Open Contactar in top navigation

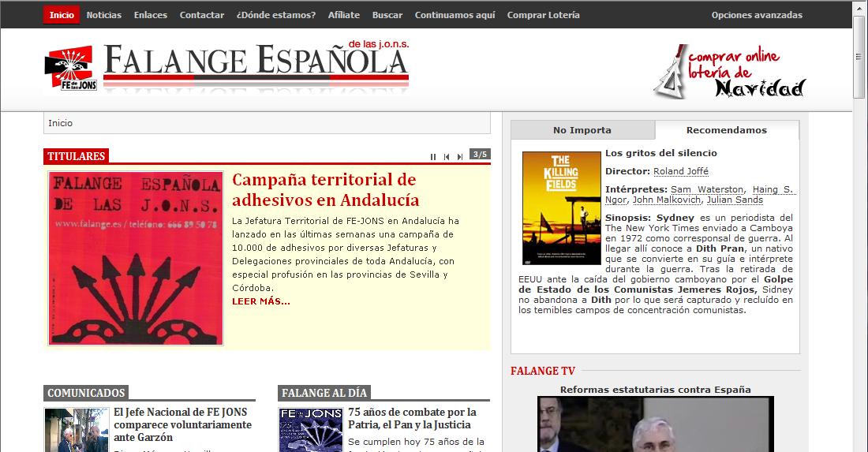(x=201, y=15)
